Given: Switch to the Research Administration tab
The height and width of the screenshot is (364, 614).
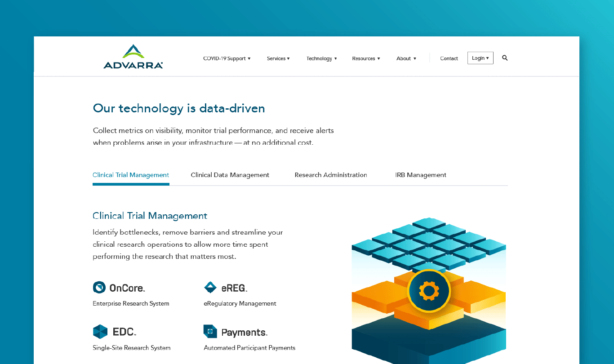Looking at the screenshot, I should (331, 175).
